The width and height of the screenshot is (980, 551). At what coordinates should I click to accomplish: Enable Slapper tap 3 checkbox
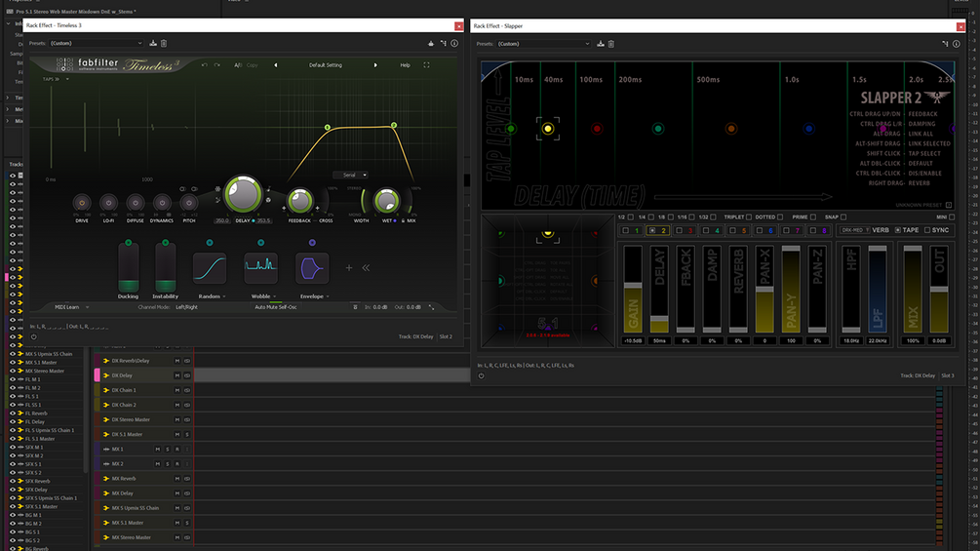tap(680, 230)
